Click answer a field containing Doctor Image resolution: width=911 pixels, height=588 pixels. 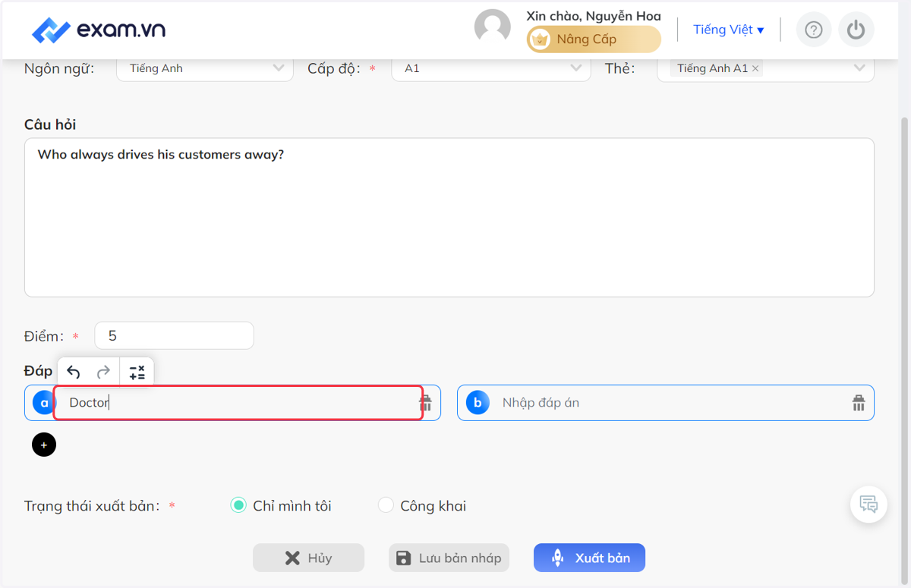pyautogui.click(x=238, y=402)
